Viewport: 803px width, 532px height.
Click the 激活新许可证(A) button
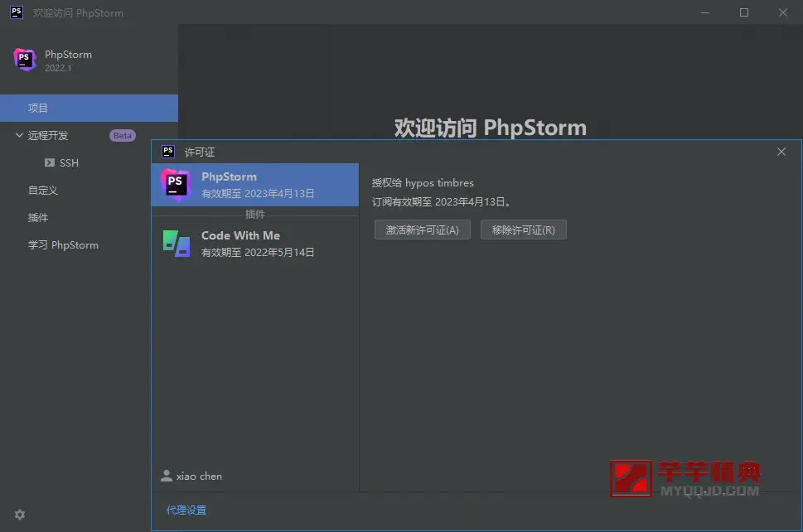[423, 230]
